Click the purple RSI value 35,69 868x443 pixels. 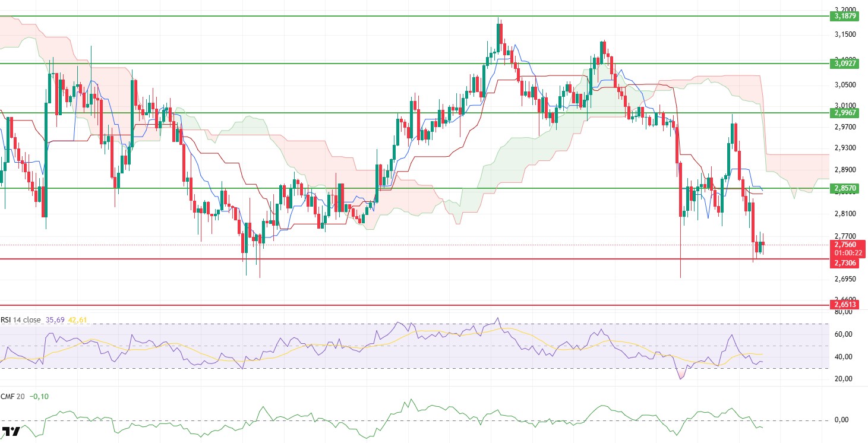tap(55, 320)
